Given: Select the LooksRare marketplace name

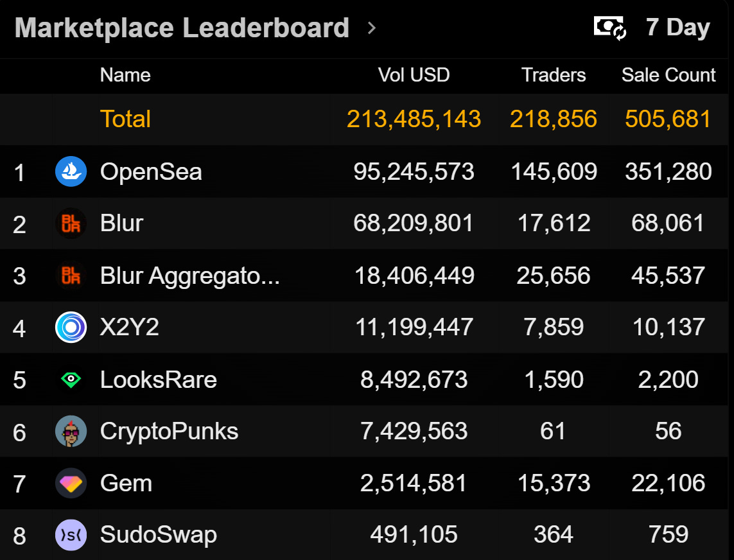Looking at the screenshot, I should (x=158, y=380).
